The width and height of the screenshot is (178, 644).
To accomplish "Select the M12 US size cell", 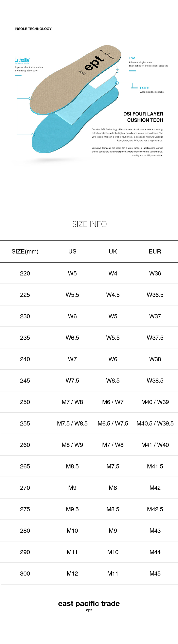I will pyautogui.click(x=72, y=574).
